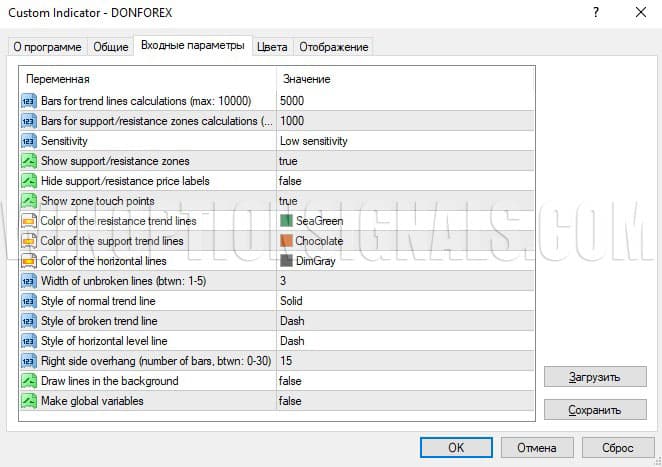The height and width of the screenshot is (467, 662).
Task: Click the boolean icon next to 'Show support/resistance zones'
Action: (29, 161)
